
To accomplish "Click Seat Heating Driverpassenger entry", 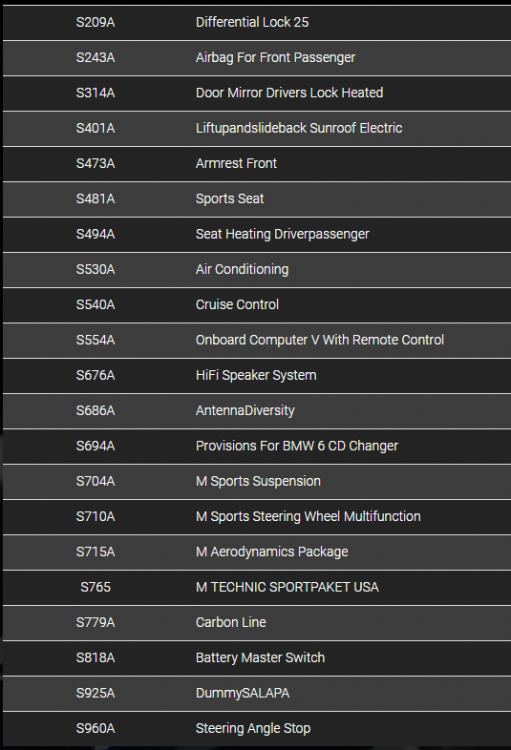I will 282,234.
